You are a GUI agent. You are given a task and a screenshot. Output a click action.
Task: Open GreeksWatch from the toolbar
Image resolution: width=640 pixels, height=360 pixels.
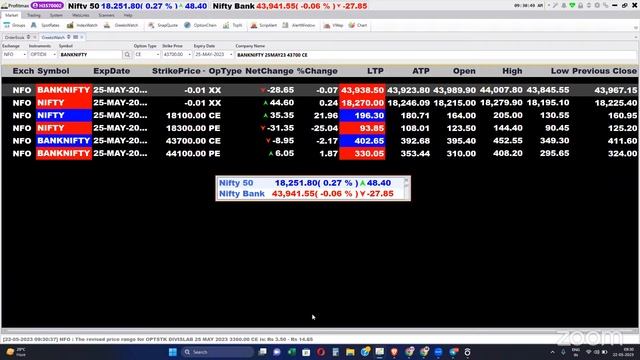(121, 25)
